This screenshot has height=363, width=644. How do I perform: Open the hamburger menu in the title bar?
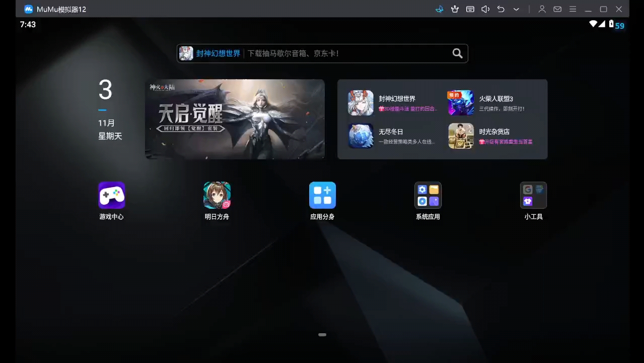(x=573, y=9)
